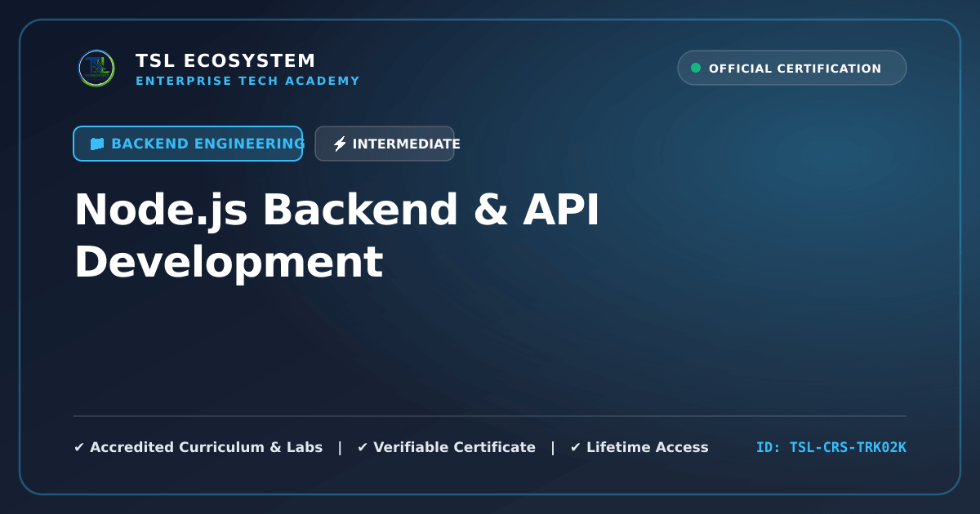The width and height of the screenshot is (980, 514).
Task: Click the lightning bolt icon in the Intermediate tag
Action: pos(340,144)
